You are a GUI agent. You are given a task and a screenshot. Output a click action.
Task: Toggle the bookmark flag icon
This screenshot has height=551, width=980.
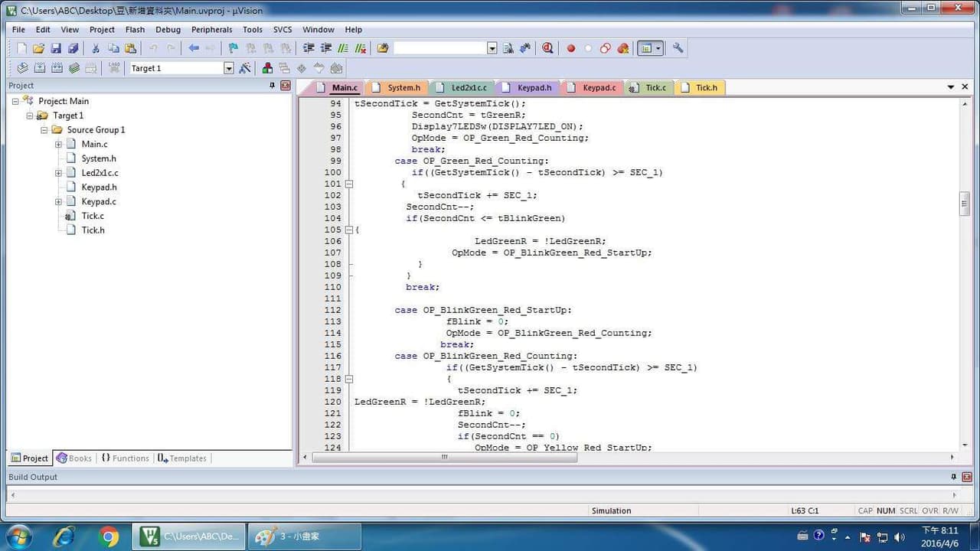[233, 48]
